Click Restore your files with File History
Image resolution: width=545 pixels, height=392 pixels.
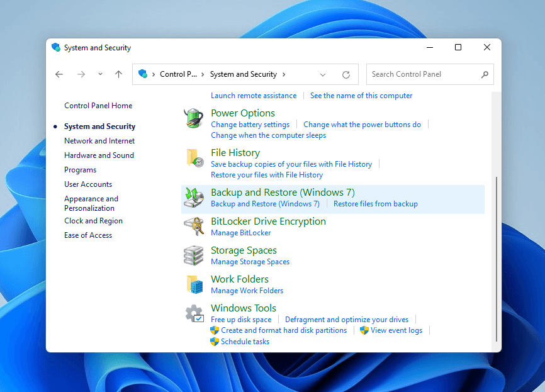click(x=267, y=175)
